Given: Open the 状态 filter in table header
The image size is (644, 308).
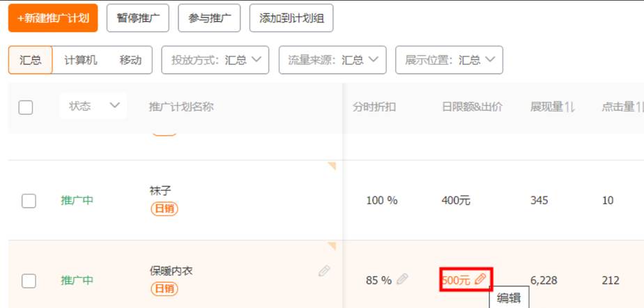Looking at the screenshot, I should tap(93, 106).
